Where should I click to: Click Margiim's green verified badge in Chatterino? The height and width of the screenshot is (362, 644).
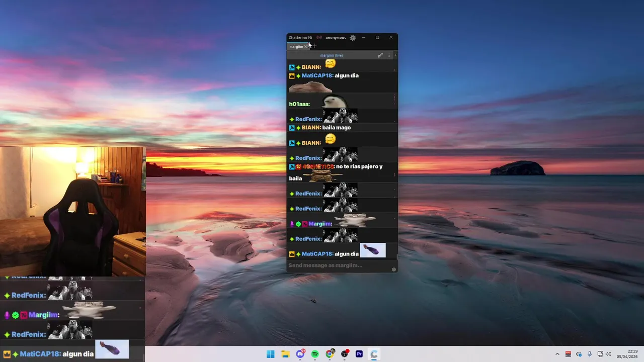pos(298,224)
